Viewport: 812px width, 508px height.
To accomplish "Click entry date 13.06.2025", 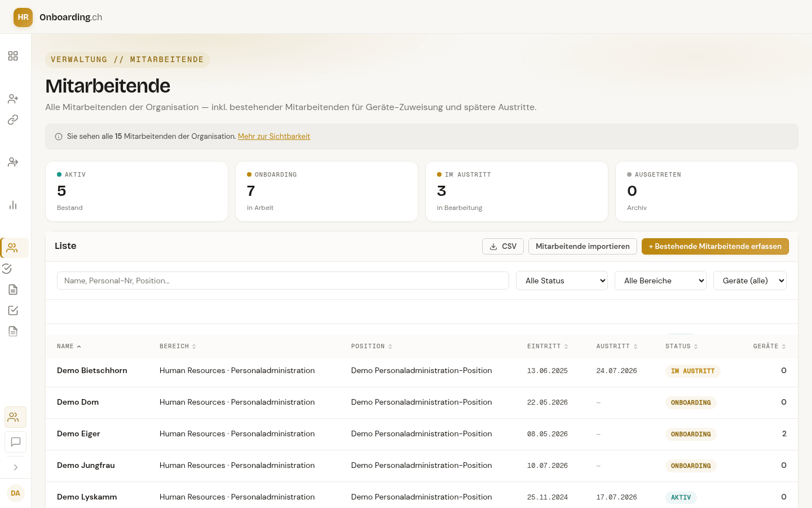I will [548, 371].
